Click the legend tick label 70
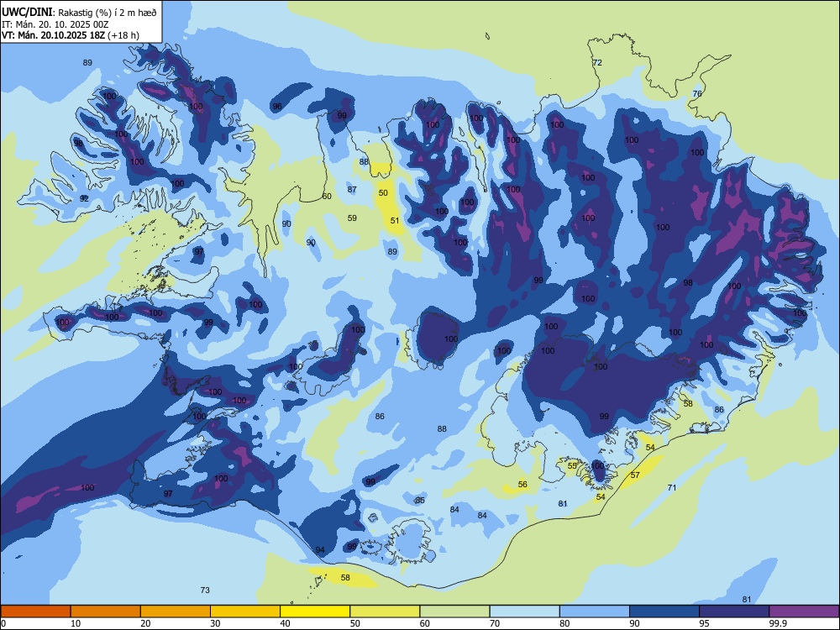Screen dimensions: 840x630 click(x=495, y=623)
